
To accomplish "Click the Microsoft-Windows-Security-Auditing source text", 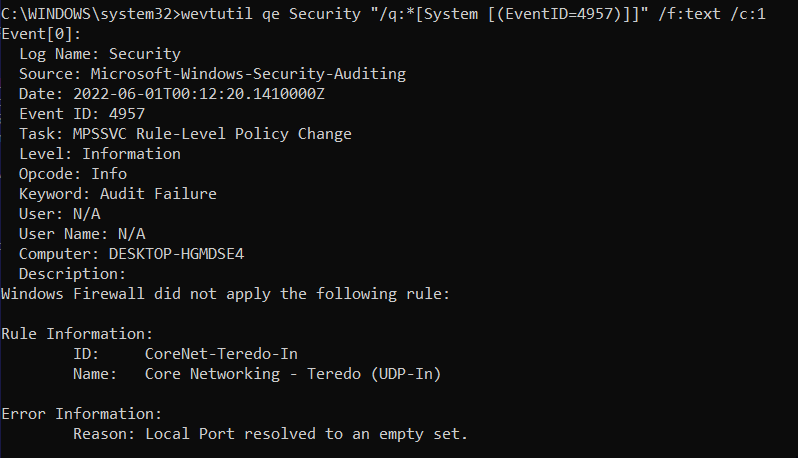I will [248, 74].
